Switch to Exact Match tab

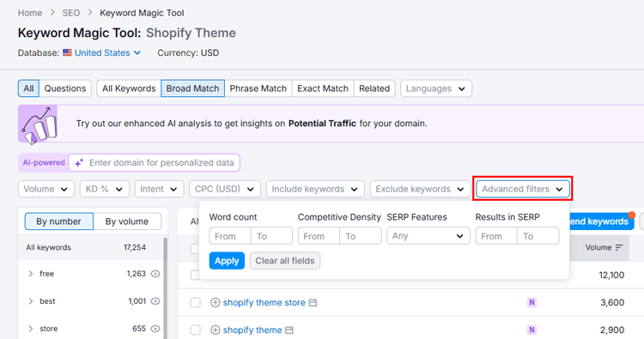point(323,88)
